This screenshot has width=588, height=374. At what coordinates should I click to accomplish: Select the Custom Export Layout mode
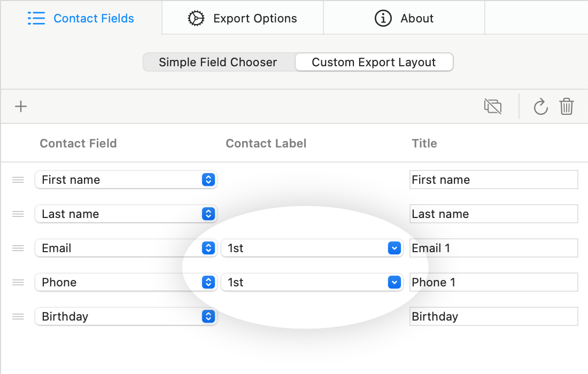point(374,62)
